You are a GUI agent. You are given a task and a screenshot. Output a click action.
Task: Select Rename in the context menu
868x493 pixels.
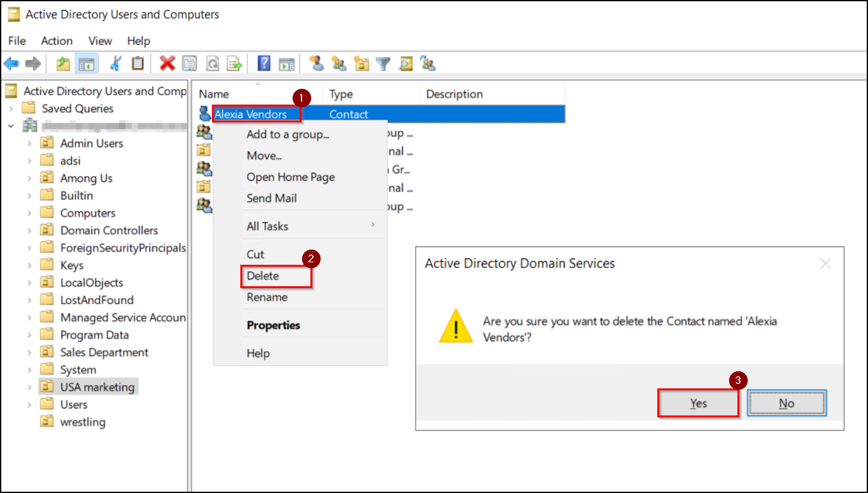pos(266,296)
